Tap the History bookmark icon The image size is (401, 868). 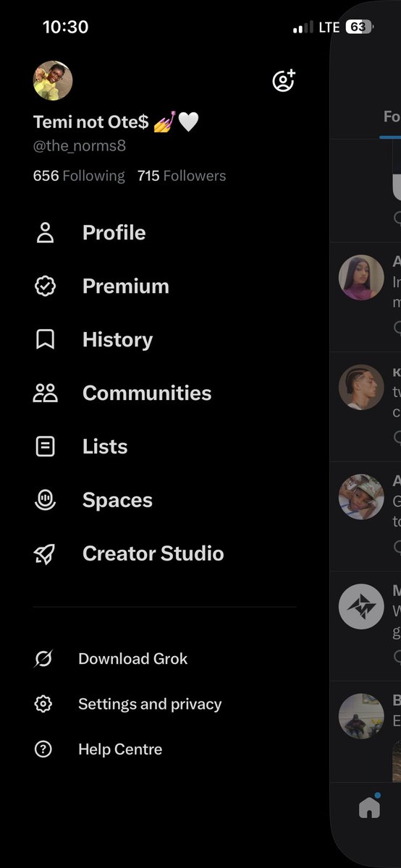pyautogui.click(x=45, y=340)
